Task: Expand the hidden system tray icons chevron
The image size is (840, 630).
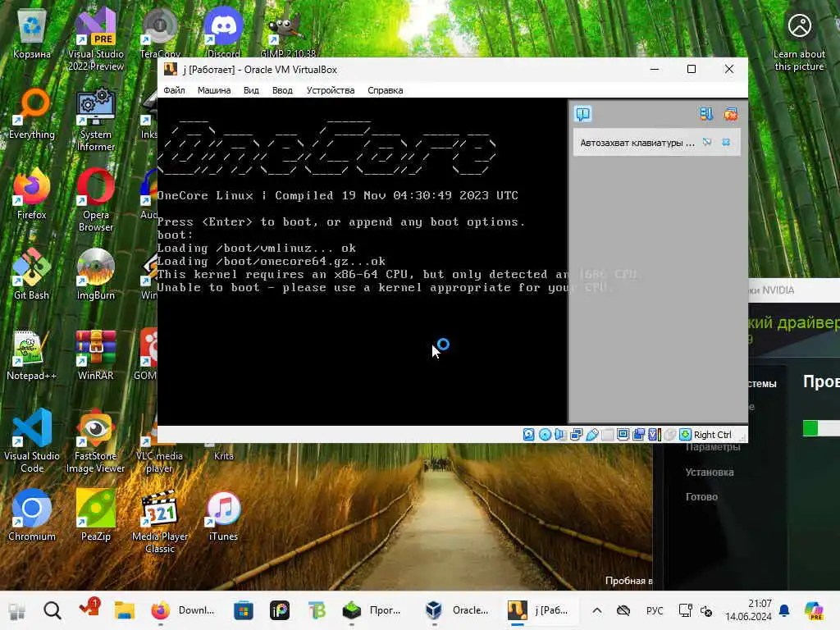Action: point(597,610)
